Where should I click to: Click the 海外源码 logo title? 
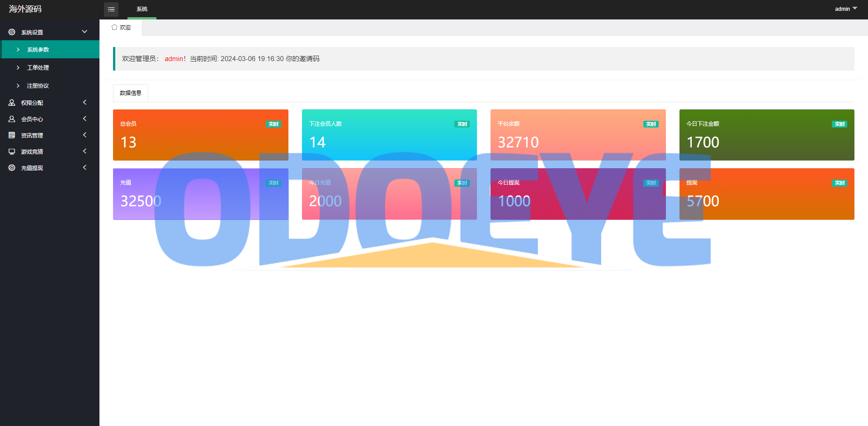[x=25, y=9]
